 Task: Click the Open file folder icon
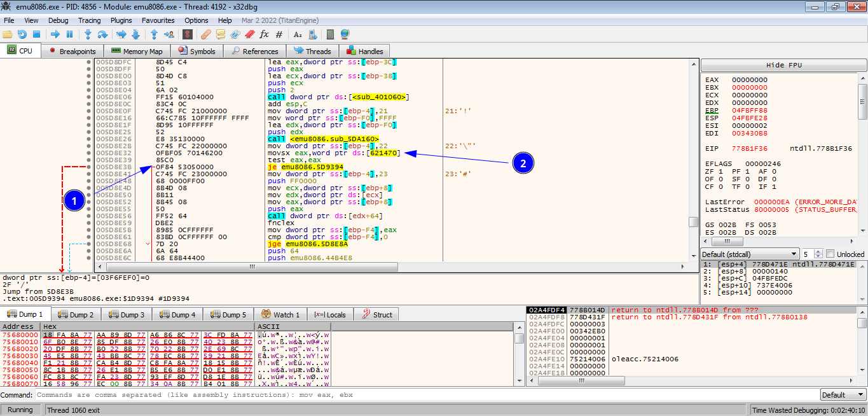tap(8, 34)
